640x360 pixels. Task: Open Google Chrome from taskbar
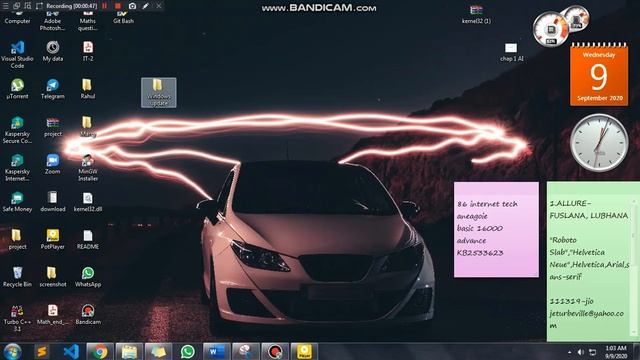100,351
